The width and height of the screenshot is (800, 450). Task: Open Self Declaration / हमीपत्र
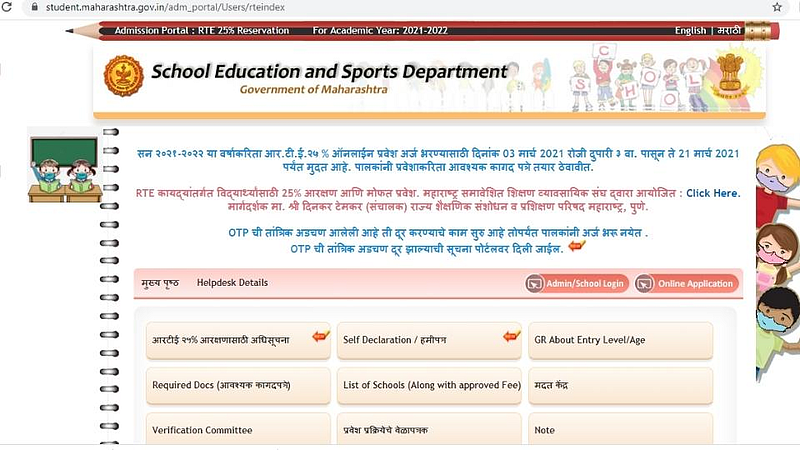click(x=429, y=340)
